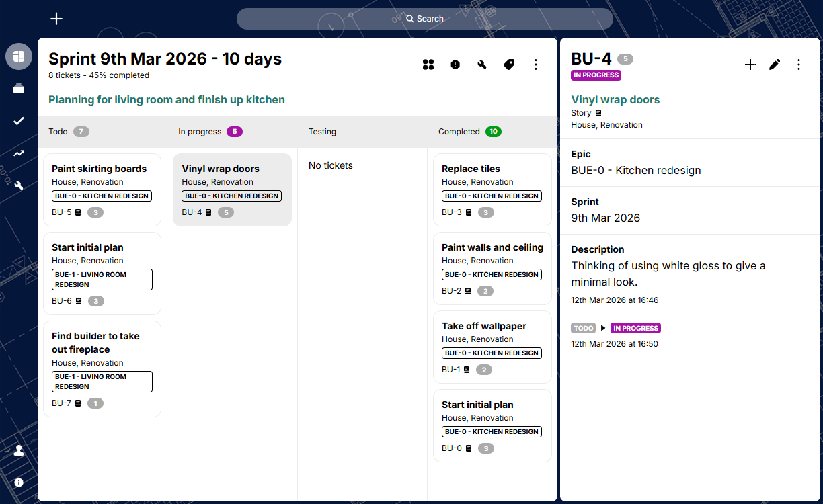The width and height of the screenshot is (823, 504).
Task: Click the sprint alert exclamation icon
Action: click(455, 65)
